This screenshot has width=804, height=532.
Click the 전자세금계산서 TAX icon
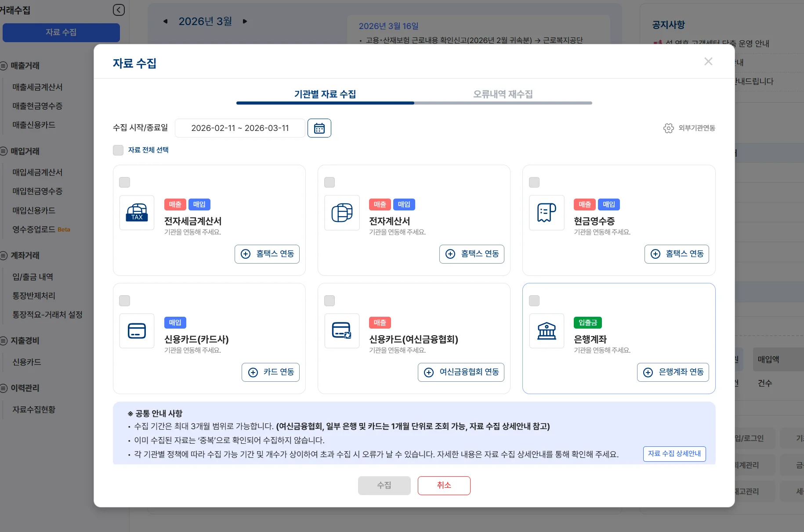[137, 213]
